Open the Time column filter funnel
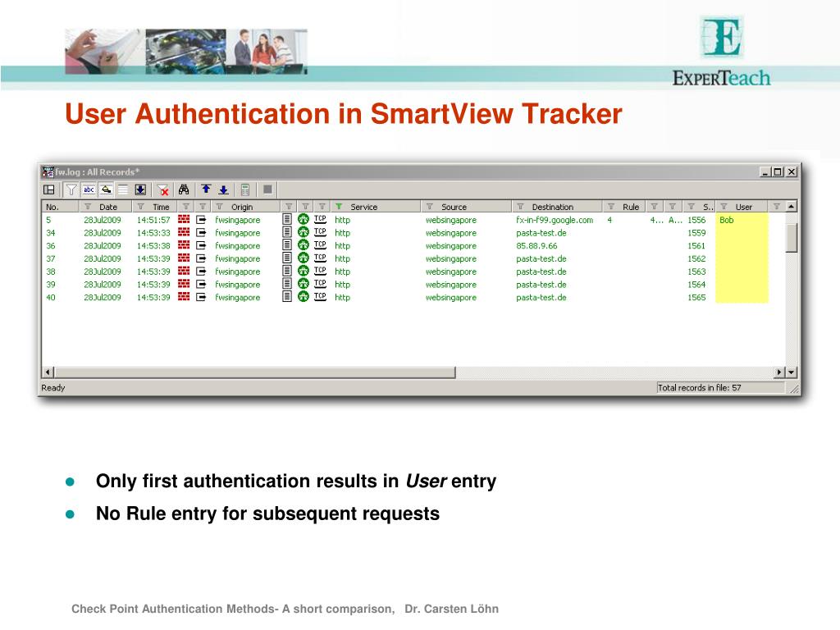 tap(141, 207)
